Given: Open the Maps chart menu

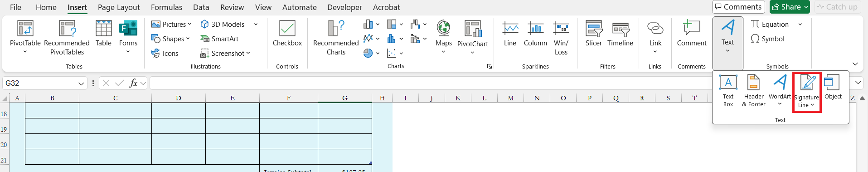Looking at the screenshot, I should (444, 37).
